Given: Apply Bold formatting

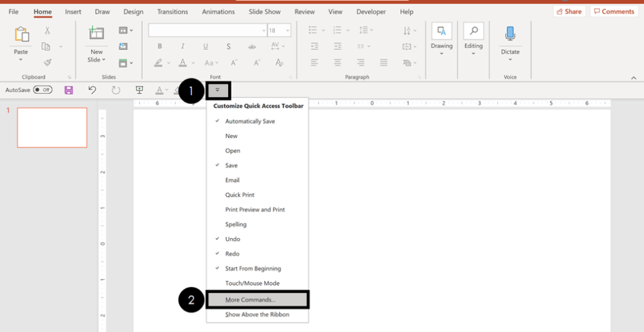Looking at the screenshot, I should (160, 46).
